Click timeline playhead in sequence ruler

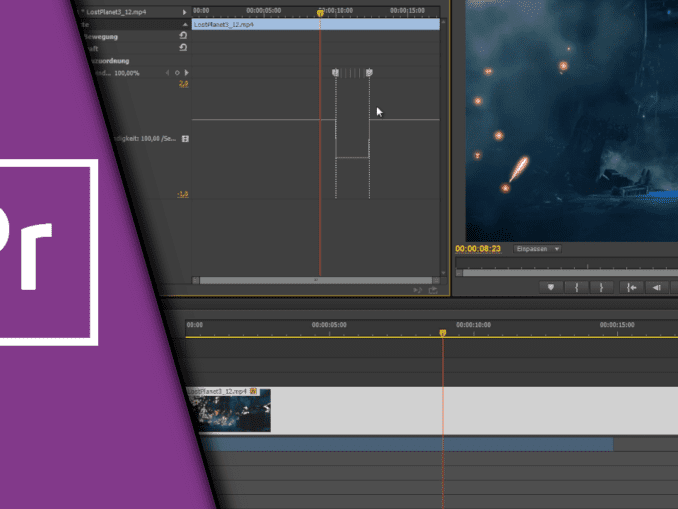click(x=443, y=333)
